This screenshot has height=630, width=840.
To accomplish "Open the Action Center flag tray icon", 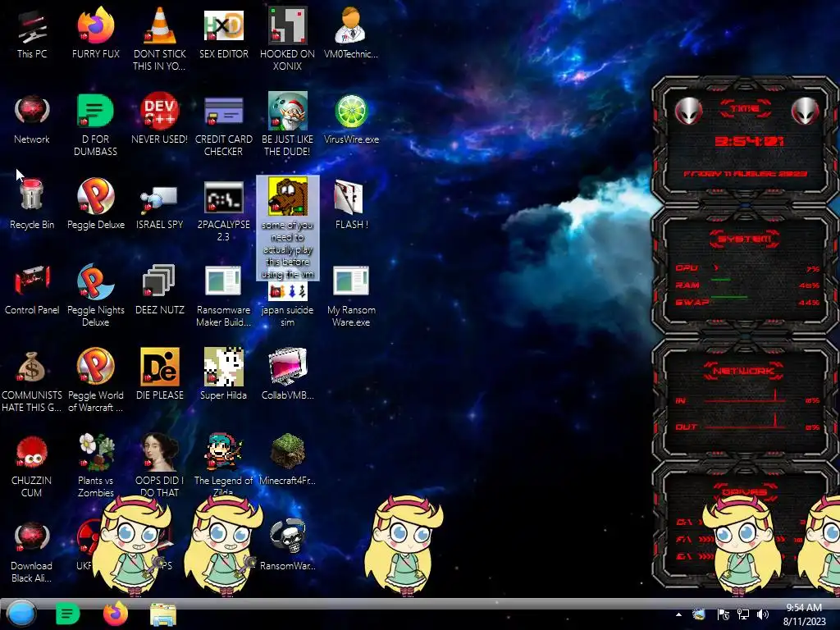I will [x=723, y=614].
